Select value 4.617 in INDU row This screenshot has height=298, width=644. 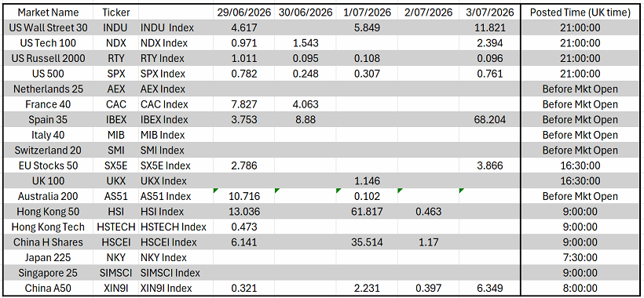click(x=244, y=28)
